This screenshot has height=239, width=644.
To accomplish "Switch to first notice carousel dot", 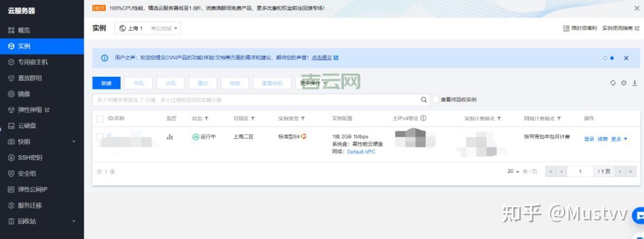I will [x=605, y=58].
